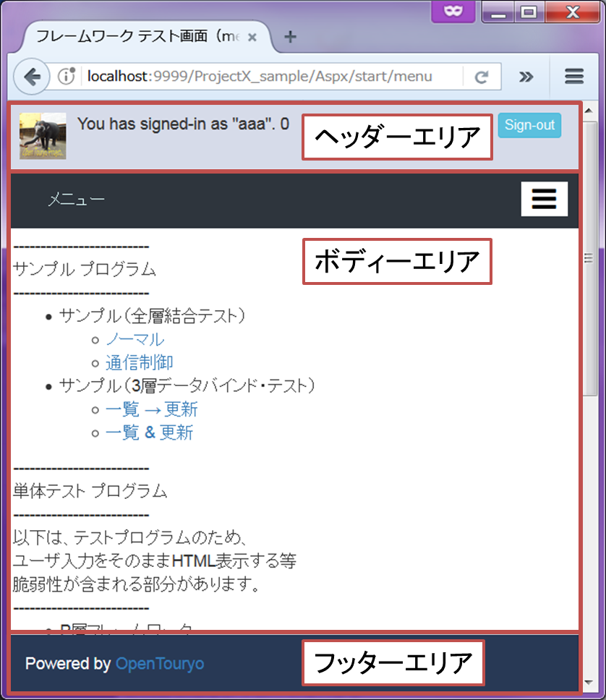This screenshot has width=606, height=700.
Task: Open the ノーマル sample link
Action: (x=135, y=340)
